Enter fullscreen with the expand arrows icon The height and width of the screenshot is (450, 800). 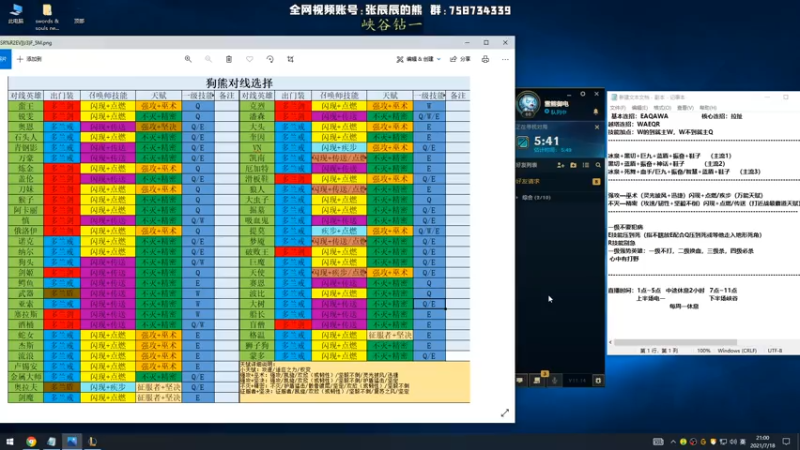(505, 413)
